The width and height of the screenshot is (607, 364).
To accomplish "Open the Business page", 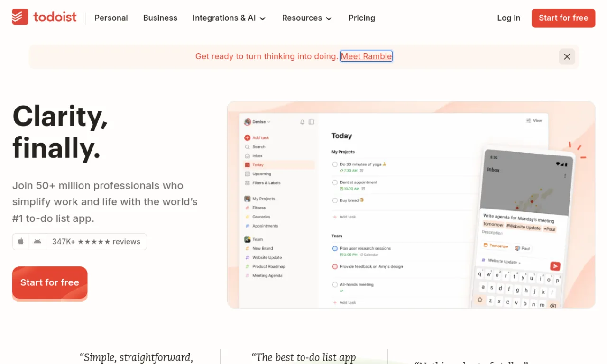I will [160, 18].
